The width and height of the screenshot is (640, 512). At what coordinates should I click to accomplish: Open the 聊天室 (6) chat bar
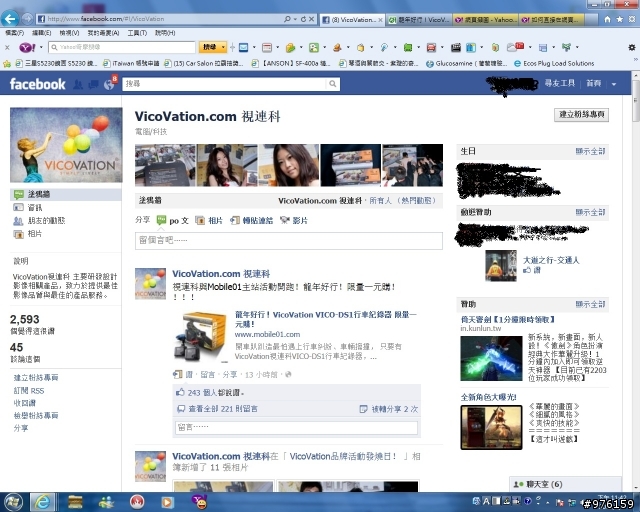[x=565, y=484]
